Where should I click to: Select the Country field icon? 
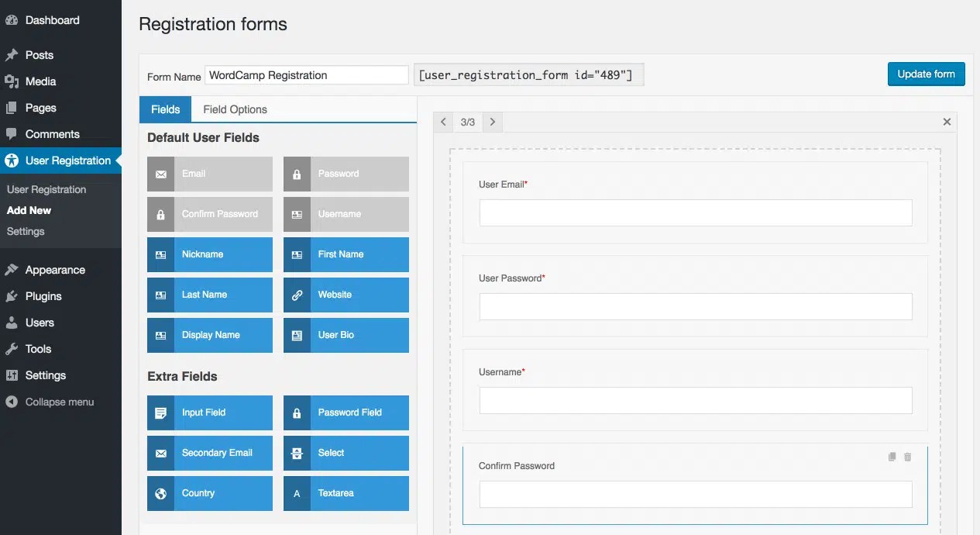click(x=160, y=493)
